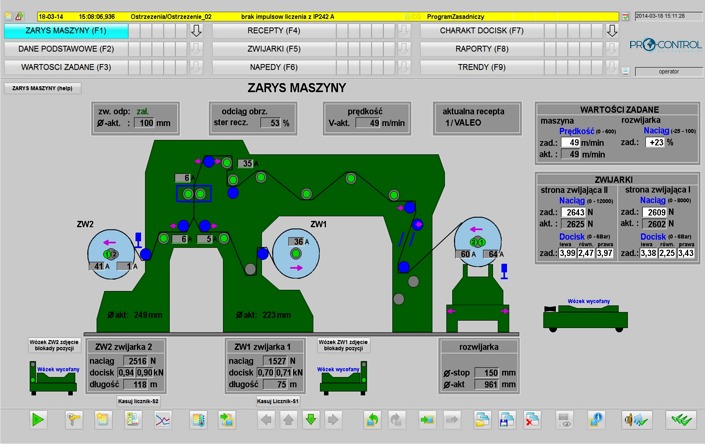Switch to ZARYS MASZYNY (F1) screen
The width and height of the screenshot is (705, 444).
click(x=66, y=31)
